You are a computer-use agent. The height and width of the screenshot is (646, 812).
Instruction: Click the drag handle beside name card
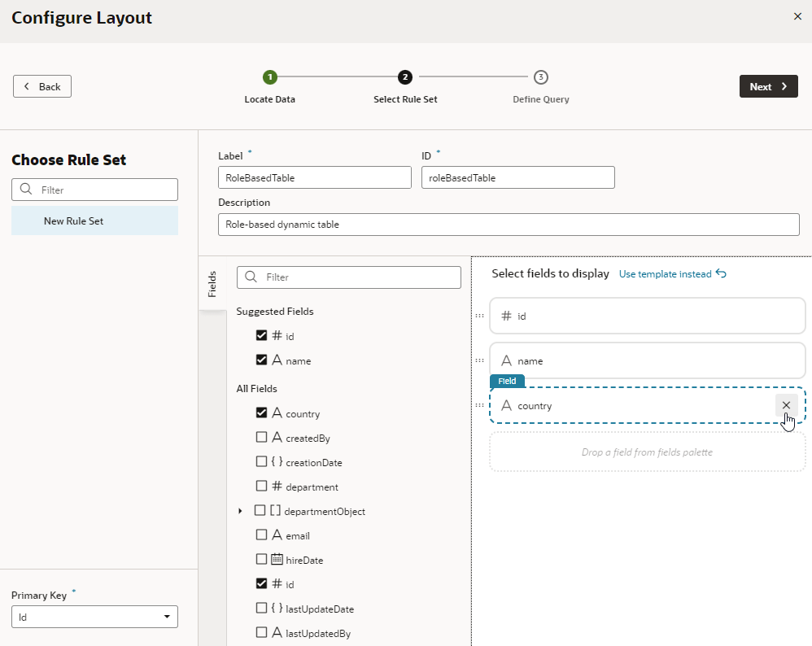click(479, 360)
